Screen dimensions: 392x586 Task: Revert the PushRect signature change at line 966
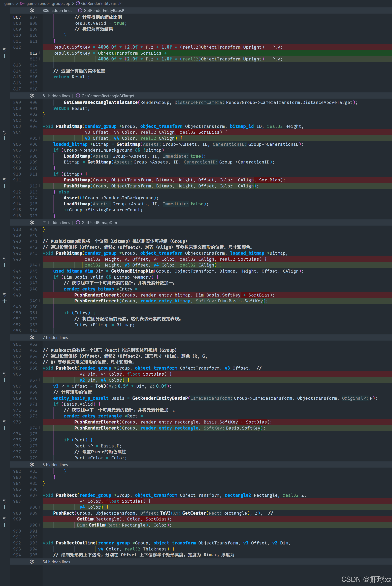5,374
